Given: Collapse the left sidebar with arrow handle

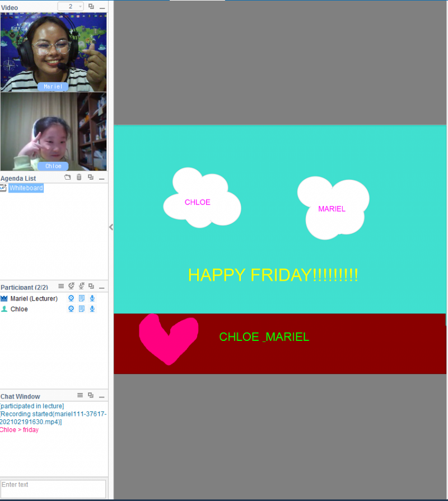Looking at the screenshot, I should click(x=111, y=227).
